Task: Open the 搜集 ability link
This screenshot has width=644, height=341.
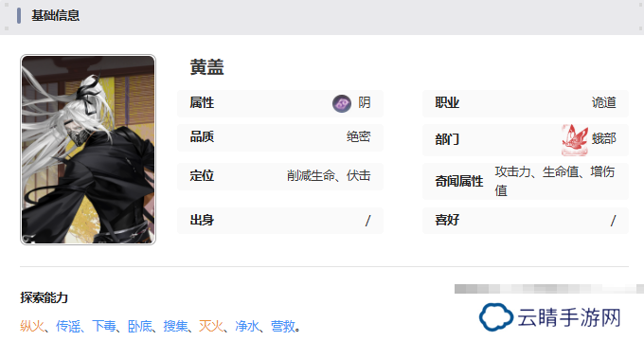Action: [175, 326]
